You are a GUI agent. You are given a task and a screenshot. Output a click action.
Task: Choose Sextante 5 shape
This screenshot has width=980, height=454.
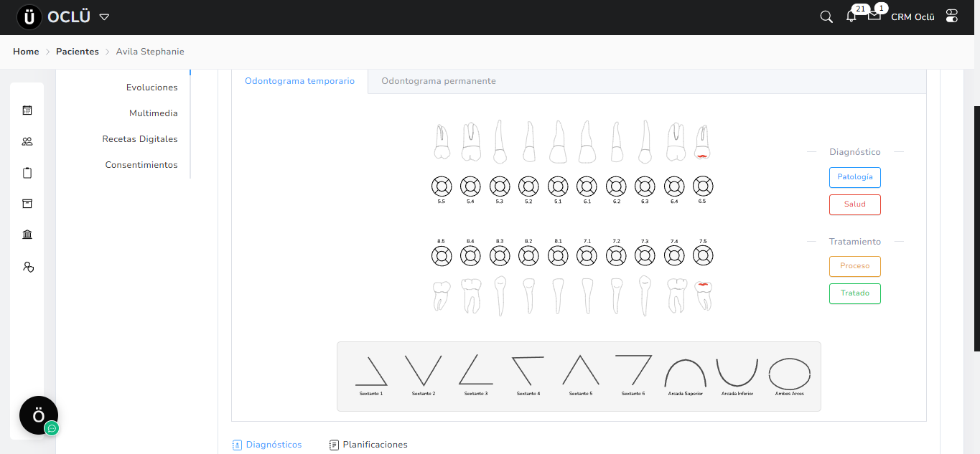pyautogui.click(x=581, y=377)
